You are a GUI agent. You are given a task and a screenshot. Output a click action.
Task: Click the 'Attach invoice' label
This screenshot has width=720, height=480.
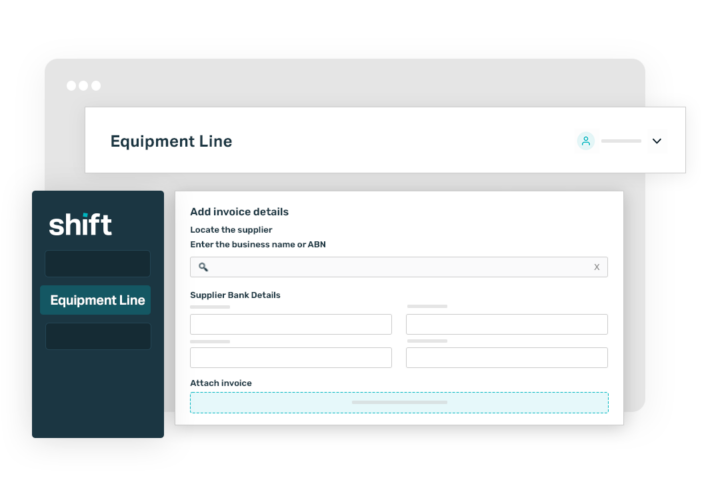(221, 383)
